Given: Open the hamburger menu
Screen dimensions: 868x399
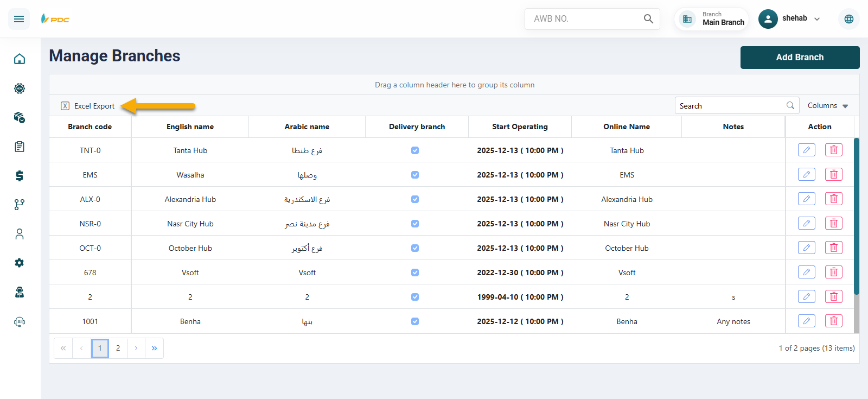Looking at the screenshot, I should [19, 19].
